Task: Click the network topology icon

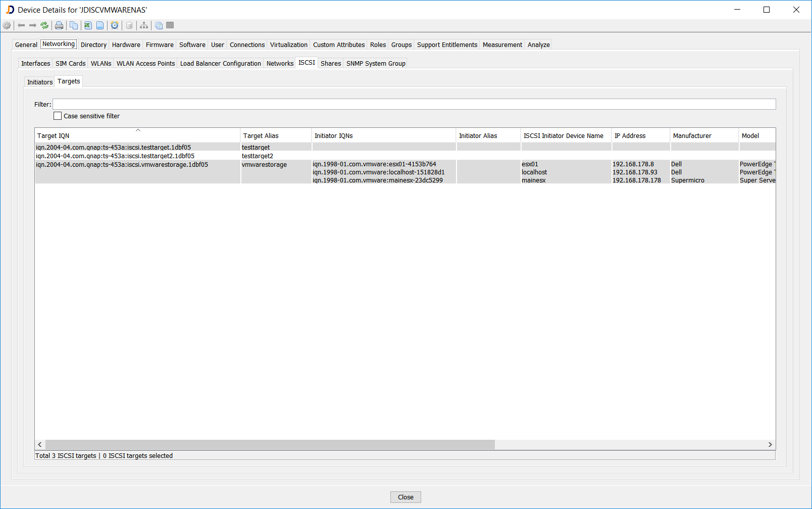Action: coord(144,25)
